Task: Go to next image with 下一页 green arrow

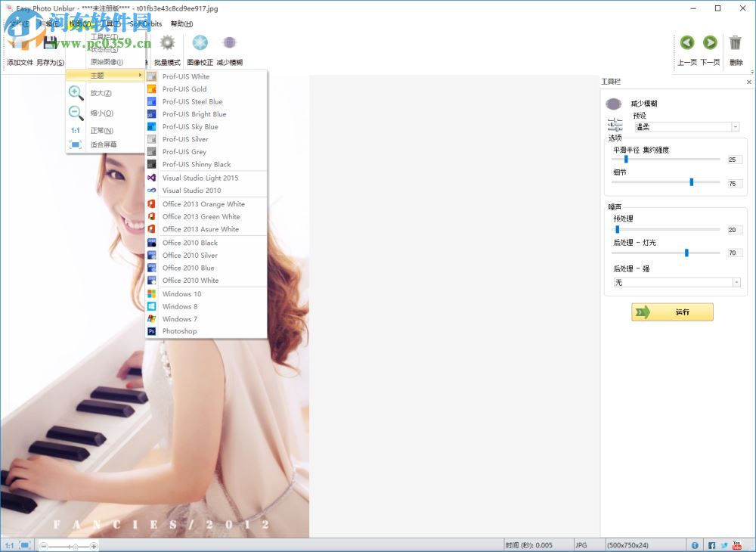Action: point(709,43)
